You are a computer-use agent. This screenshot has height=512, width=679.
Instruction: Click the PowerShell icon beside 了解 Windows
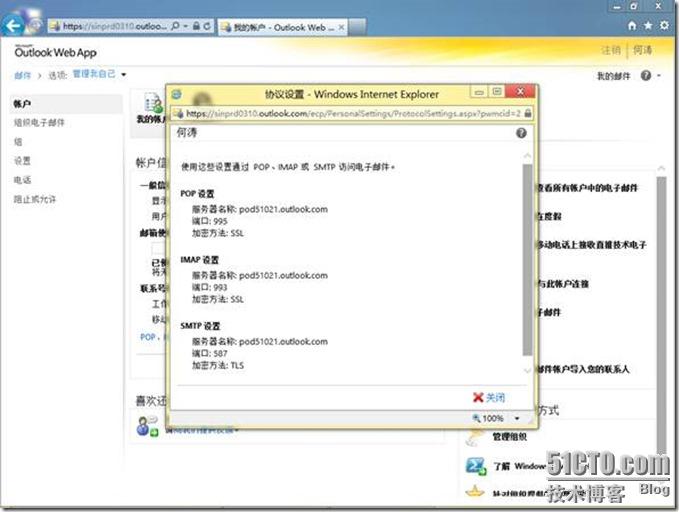[476, 466]
